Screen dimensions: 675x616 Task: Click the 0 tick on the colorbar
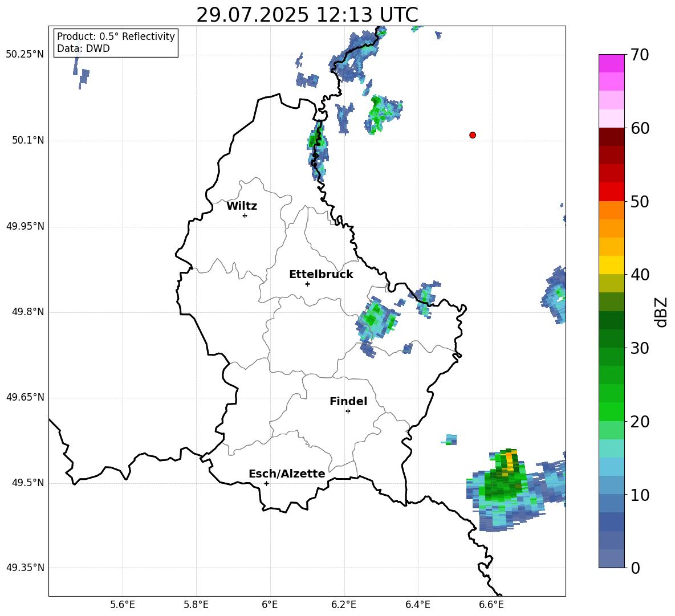point(635,568)
